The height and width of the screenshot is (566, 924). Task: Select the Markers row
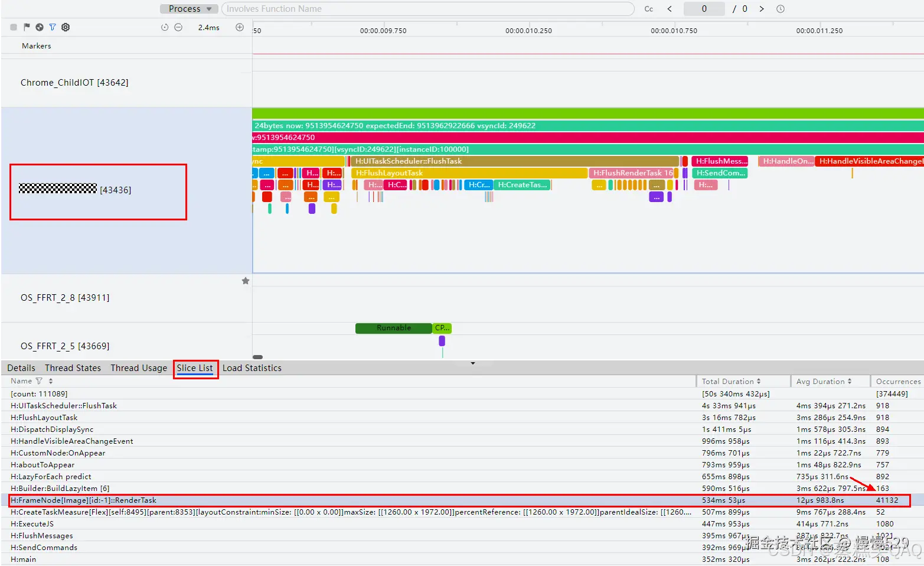126,46
